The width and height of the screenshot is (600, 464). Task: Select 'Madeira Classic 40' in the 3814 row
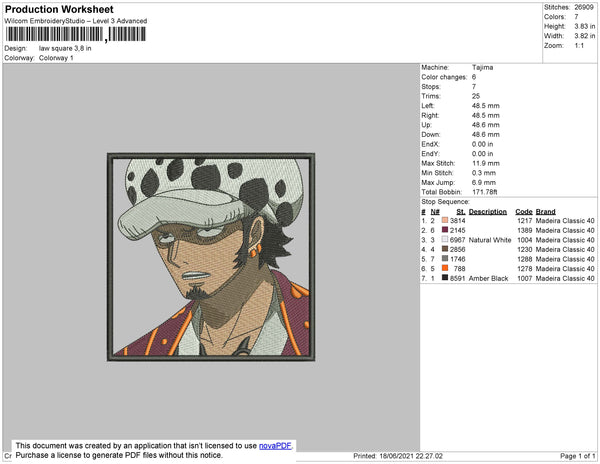(x=565, y=221)
